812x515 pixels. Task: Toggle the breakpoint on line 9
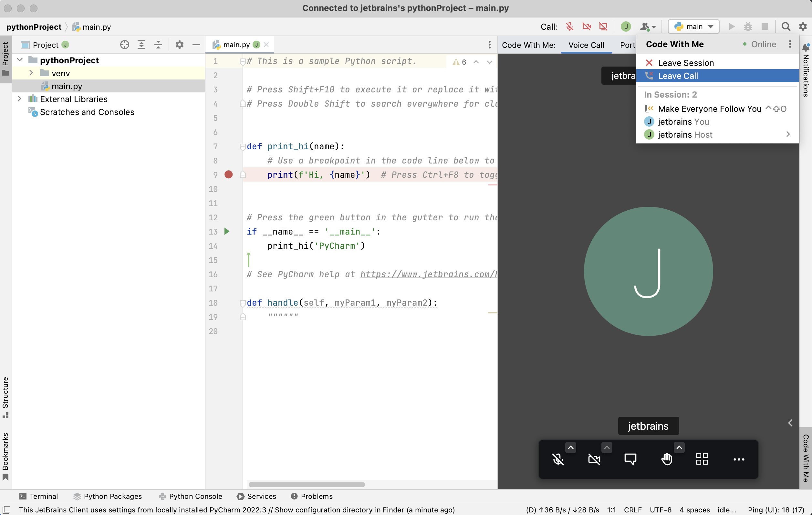click(229, 175)
